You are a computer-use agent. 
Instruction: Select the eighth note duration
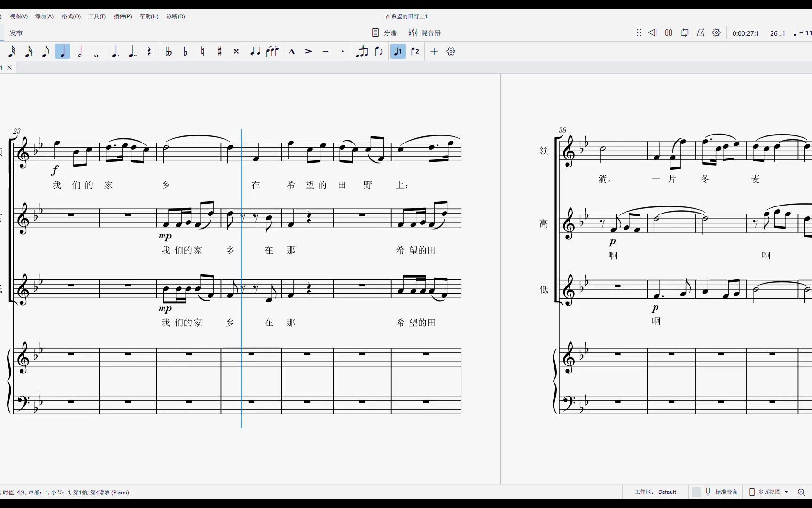coord(46,51)
